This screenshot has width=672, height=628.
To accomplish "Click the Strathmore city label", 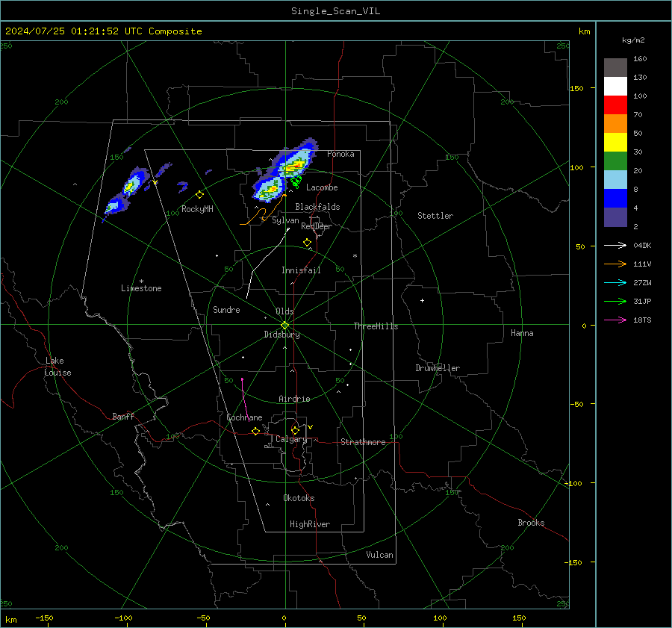I will click(363, 442).
